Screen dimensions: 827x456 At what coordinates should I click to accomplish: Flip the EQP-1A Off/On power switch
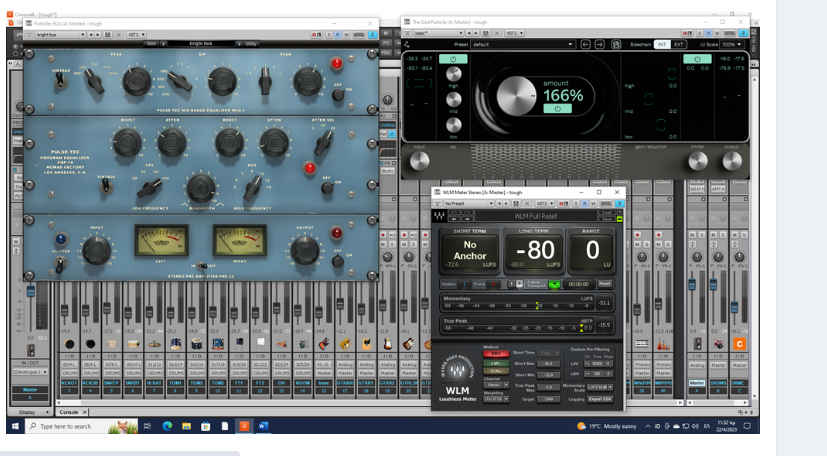[x=328, y=188]
